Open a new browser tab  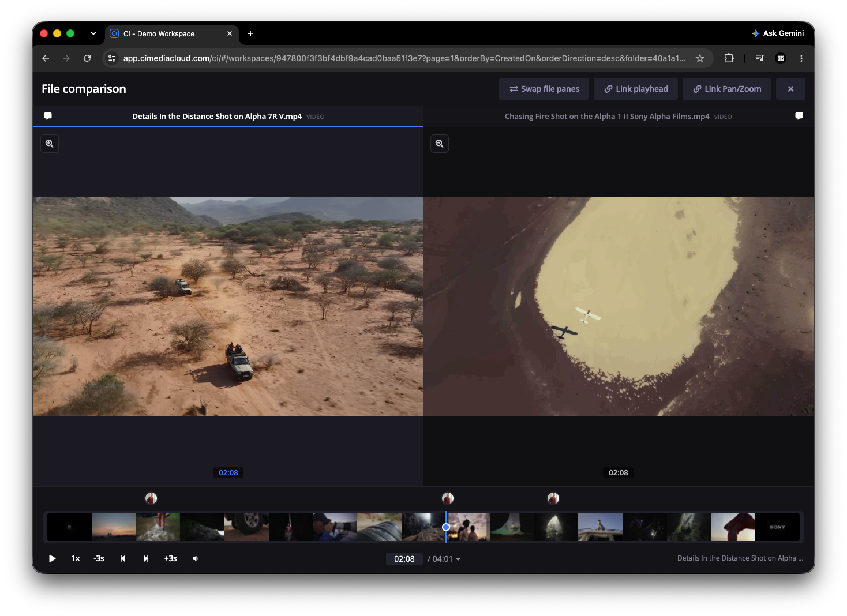[x=250, y=33]
